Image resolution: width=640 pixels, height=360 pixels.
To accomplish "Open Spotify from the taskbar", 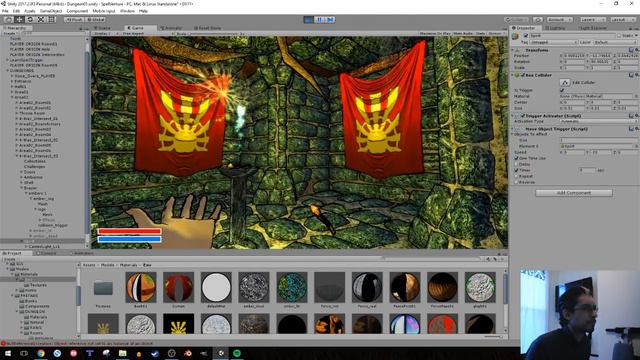I will tap(237, 353).
